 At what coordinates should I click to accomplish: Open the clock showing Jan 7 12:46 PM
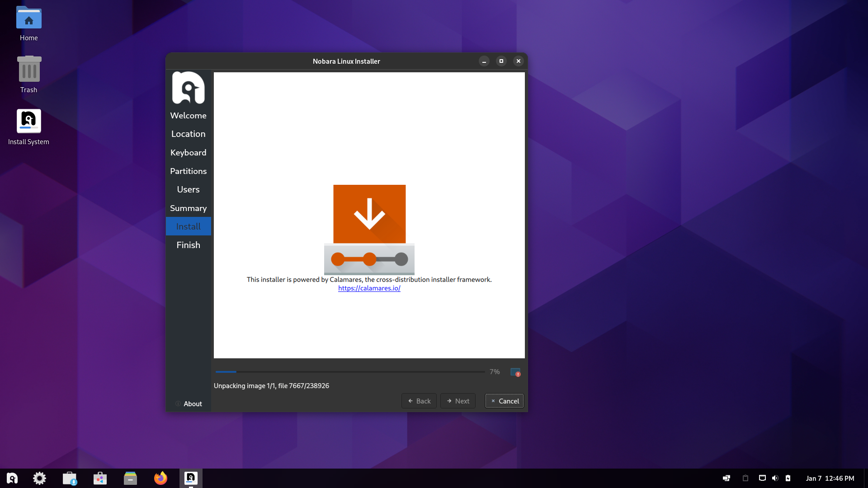(x=830, y=478)
